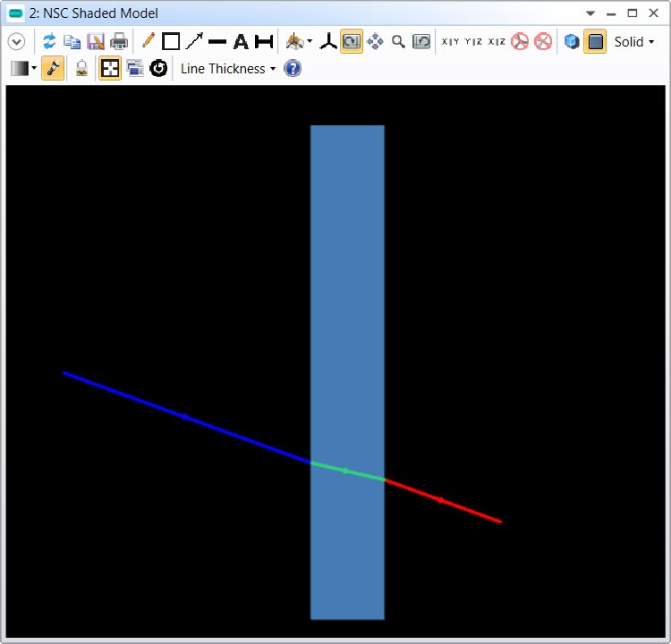The height and width of the screenshot is (644, 671).
Task: Click the black circular arrow icon
Action: click(158, 69)
